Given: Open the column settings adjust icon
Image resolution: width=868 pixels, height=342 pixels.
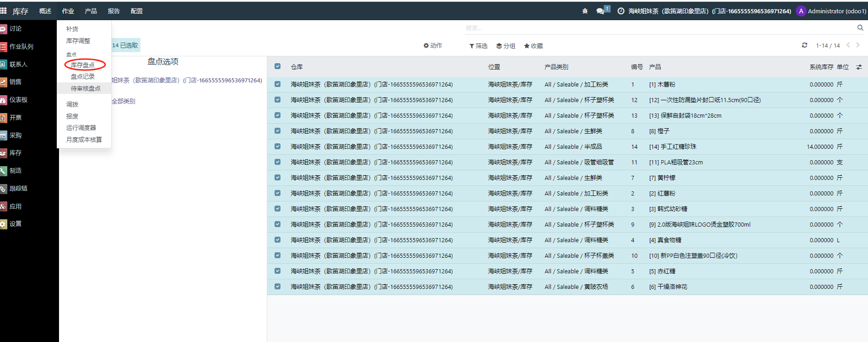Looking at the screenshot, I should pos(859,67).
